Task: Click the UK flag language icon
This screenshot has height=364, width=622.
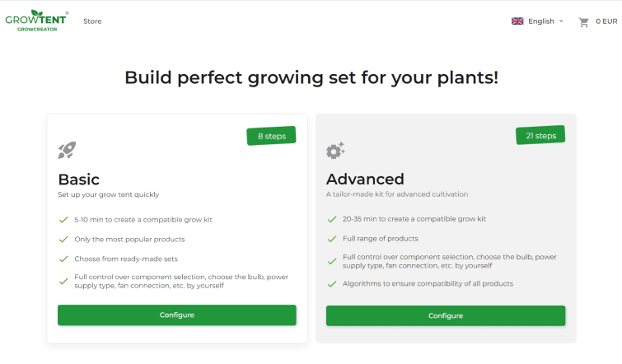Action: (x=517, y=21)
